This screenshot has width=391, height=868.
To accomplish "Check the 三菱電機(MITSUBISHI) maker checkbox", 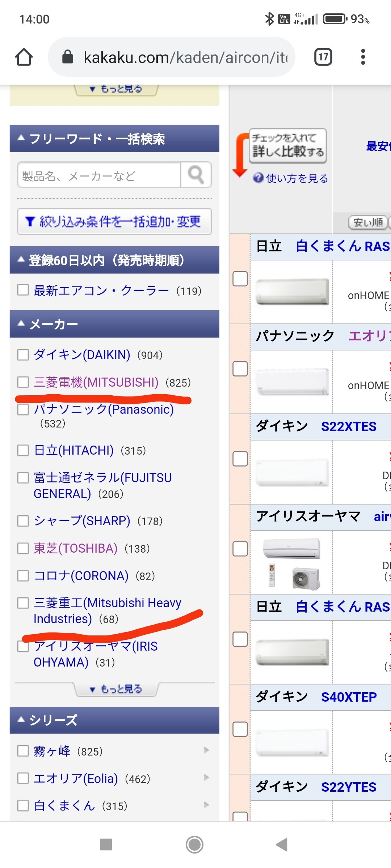I will 23,382.
